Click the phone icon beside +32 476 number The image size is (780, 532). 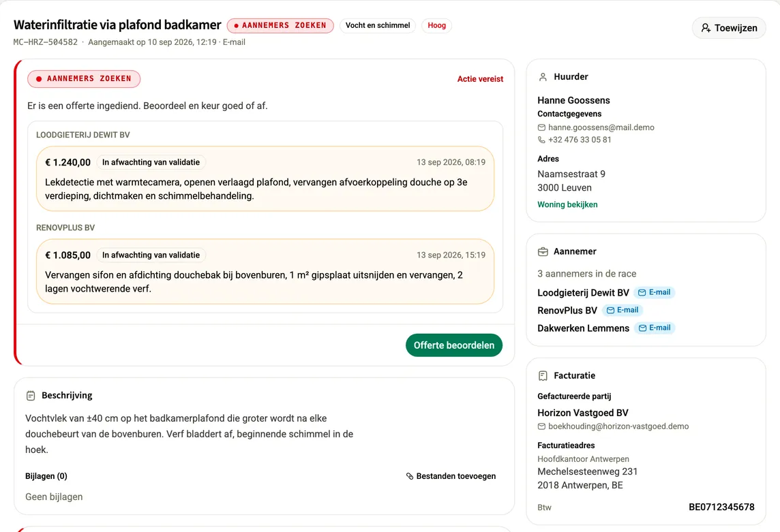coord(541,140)
